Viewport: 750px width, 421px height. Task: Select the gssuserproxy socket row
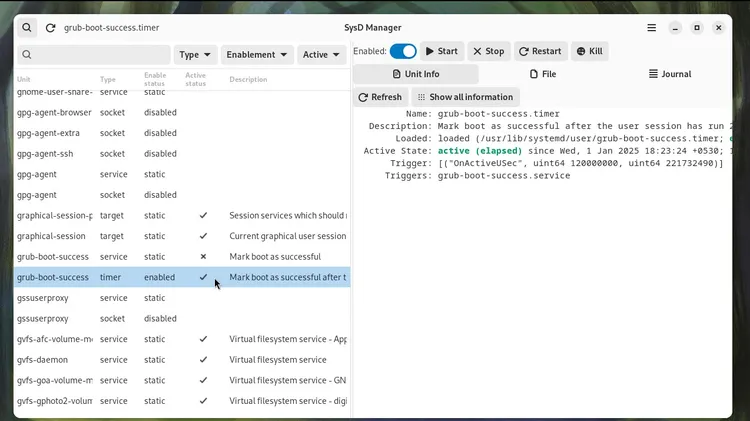(x=182, y=318)
